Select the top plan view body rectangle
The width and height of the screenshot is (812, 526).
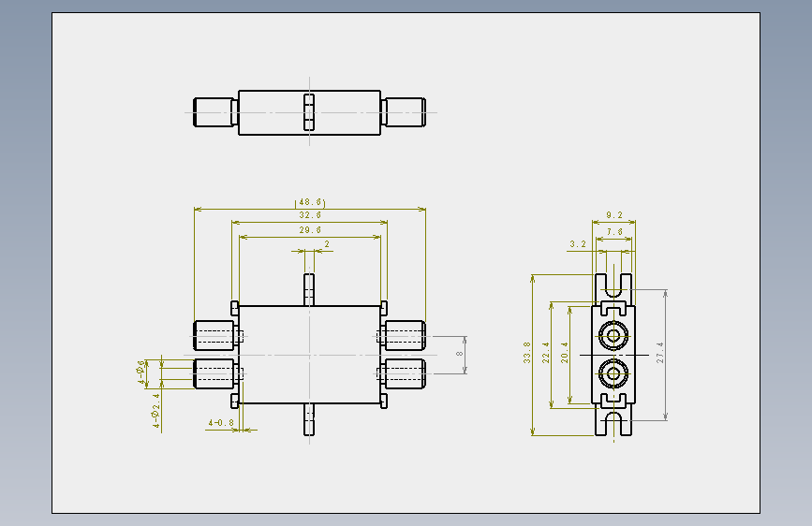coord(310,113)
